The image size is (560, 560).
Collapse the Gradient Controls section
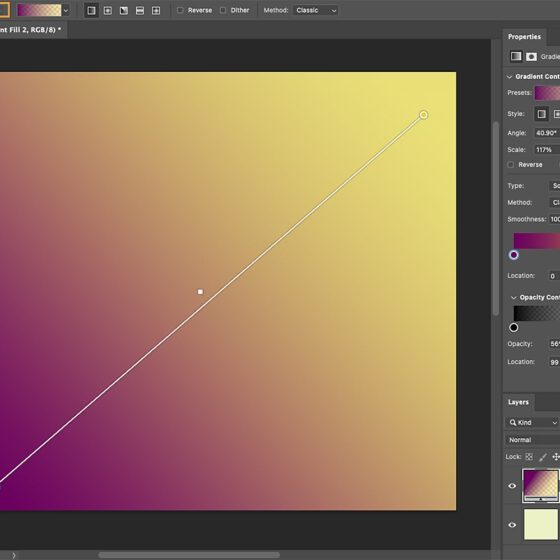pyautogui.click(x=509, y=77)
